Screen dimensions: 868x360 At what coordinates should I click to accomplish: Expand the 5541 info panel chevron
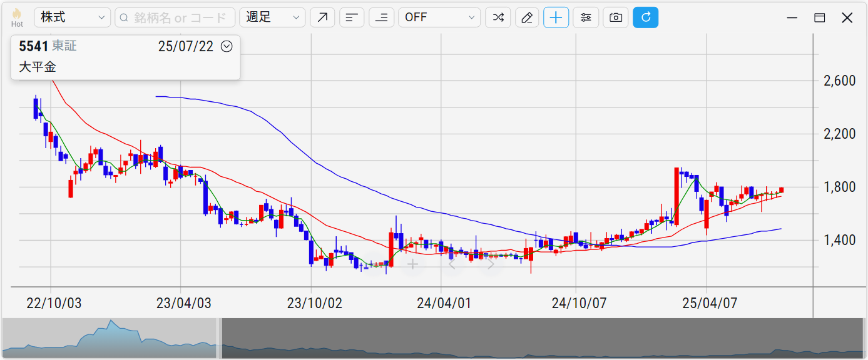point(227,46)
